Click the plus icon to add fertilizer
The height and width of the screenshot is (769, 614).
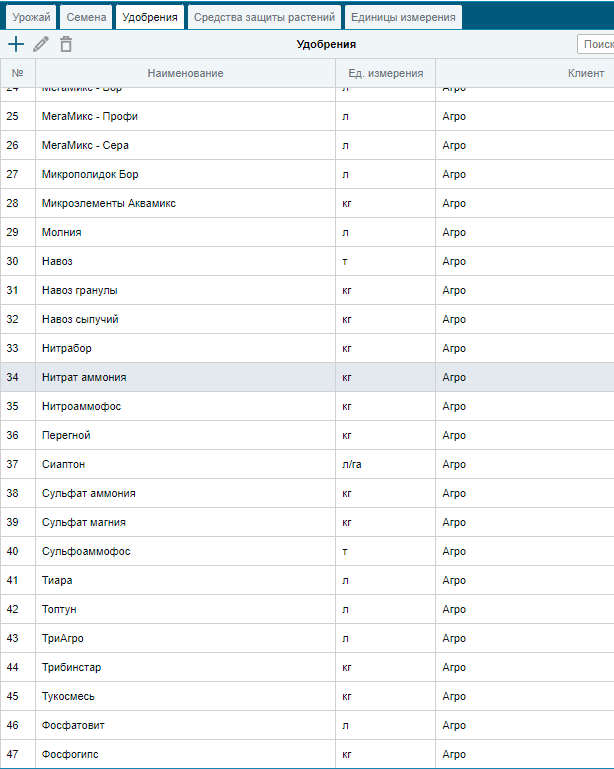pyautogui.click(x=16, y=44)
